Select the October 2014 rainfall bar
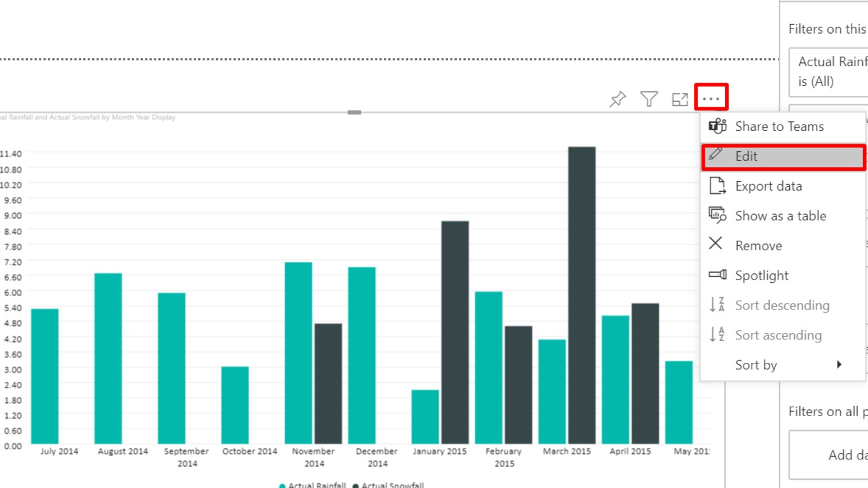Image resolution: width=868 pixels, height=488 pixels. pos(235,405)
